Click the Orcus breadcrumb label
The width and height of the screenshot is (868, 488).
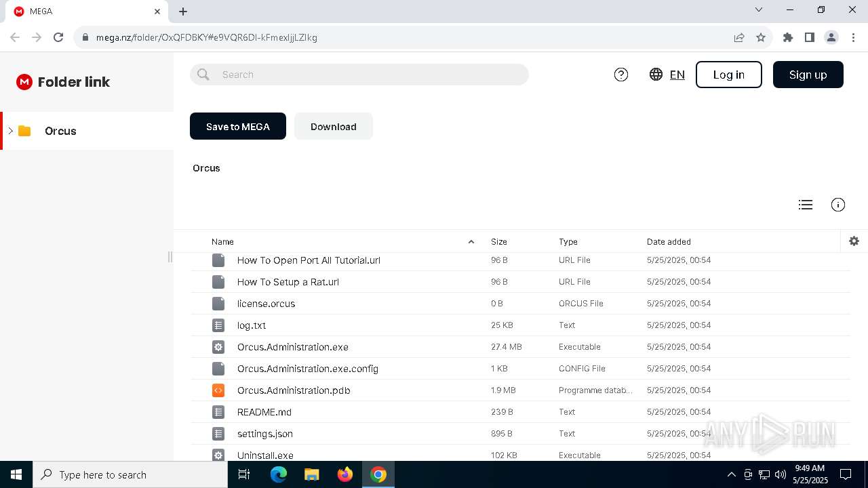[x=206, y=168]
